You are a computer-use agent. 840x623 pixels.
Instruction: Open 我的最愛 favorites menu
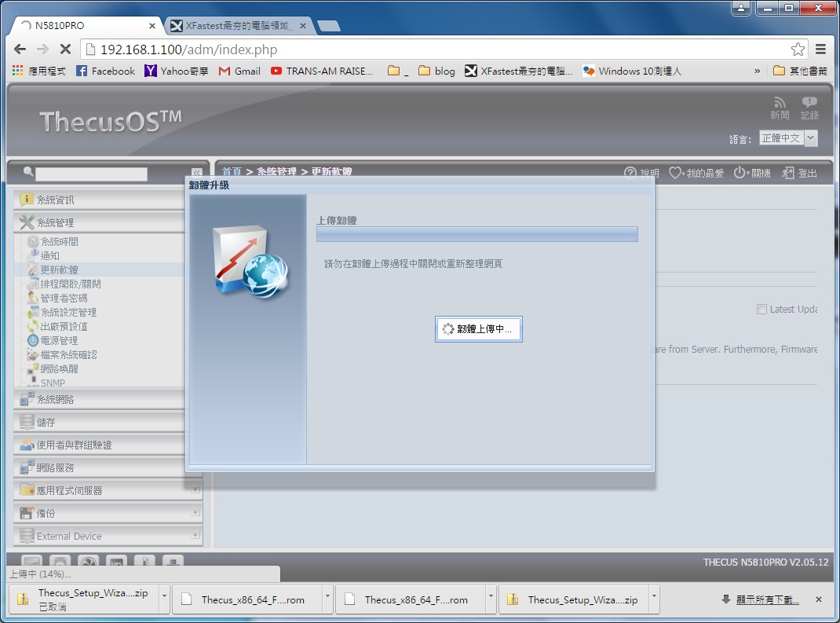click(x=696, y=173)
